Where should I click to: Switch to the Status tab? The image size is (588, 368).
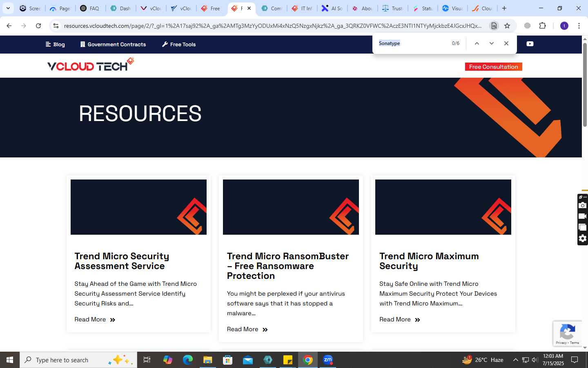click(x=423, y=8)
